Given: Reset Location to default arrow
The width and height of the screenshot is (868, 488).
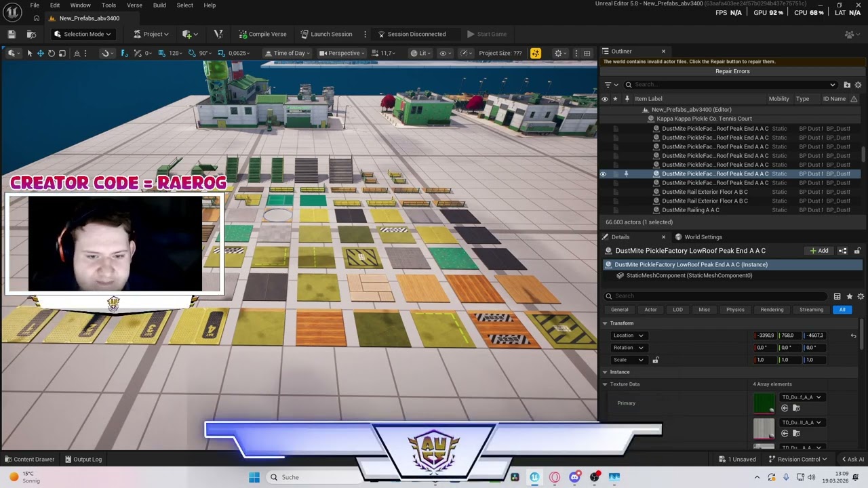Looking at the screenshot, I should pos(853,335).
